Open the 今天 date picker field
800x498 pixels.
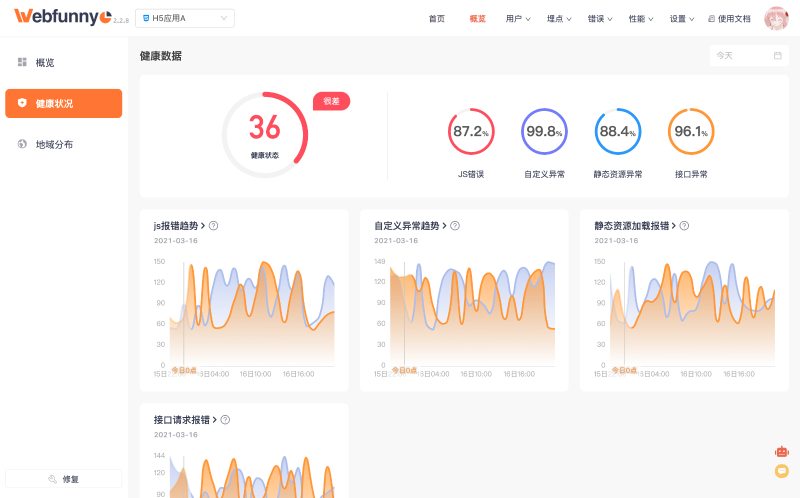tap(749, 56)
